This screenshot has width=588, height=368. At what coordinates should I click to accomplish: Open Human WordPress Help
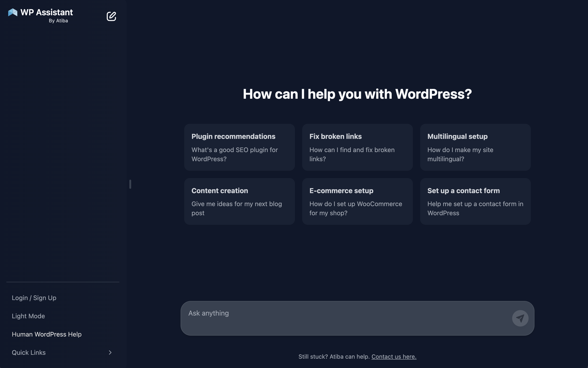pos(47,334)
